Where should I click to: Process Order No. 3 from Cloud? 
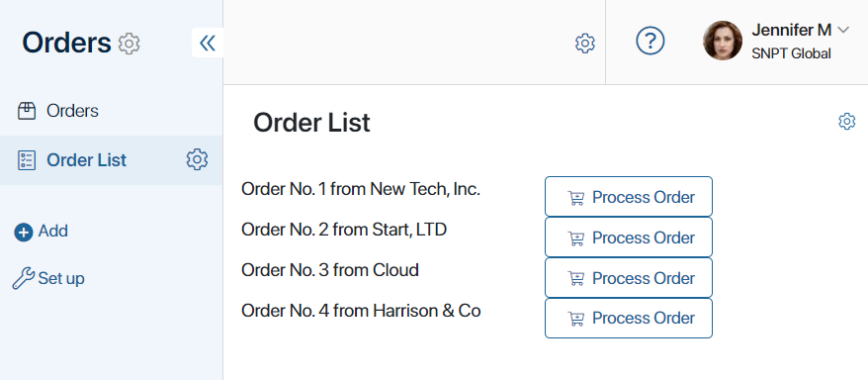click(629, 277)
